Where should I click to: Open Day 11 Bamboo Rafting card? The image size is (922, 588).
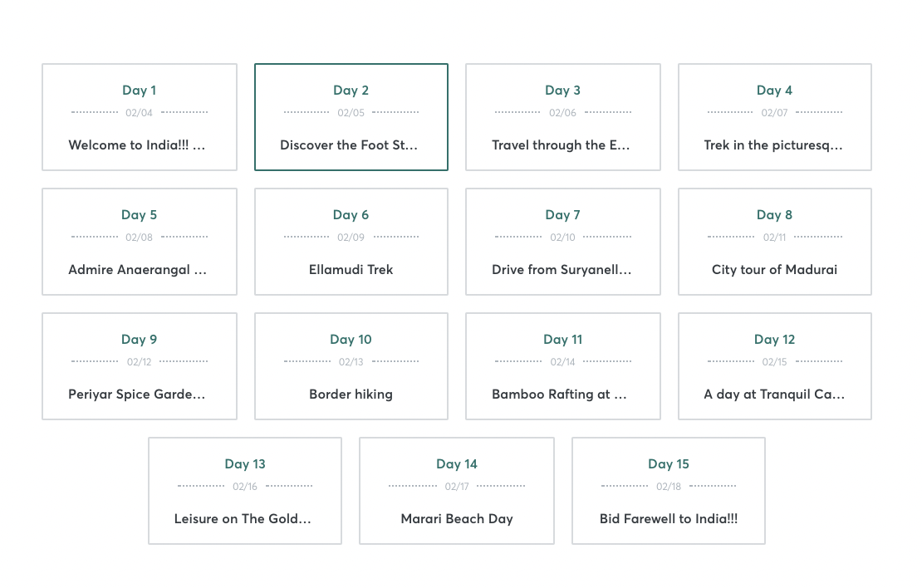[x=562, y=366]
